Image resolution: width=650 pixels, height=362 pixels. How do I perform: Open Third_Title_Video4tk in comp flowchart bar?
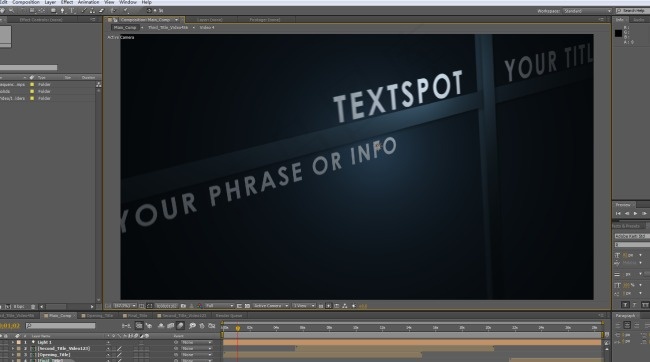click(168, 27)
